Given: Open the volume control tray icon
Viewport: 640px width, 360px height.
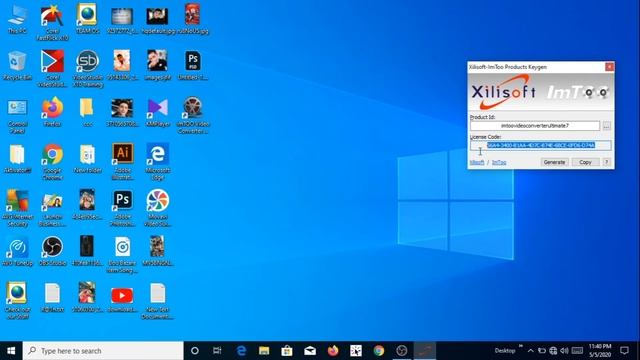Looking at the screenshot, I should (564, 351).
